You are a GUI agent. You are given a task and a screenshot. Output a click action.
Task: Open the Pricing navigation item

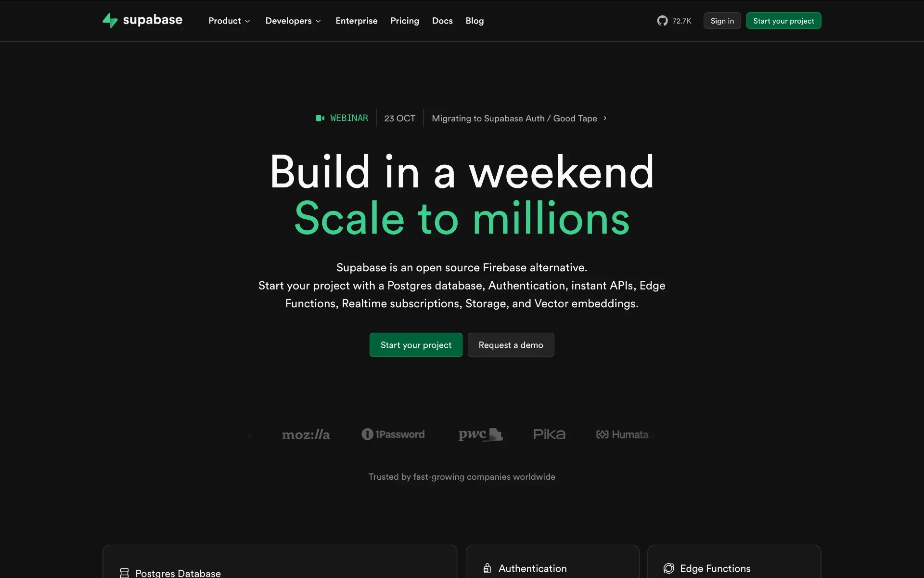(404, 21)
